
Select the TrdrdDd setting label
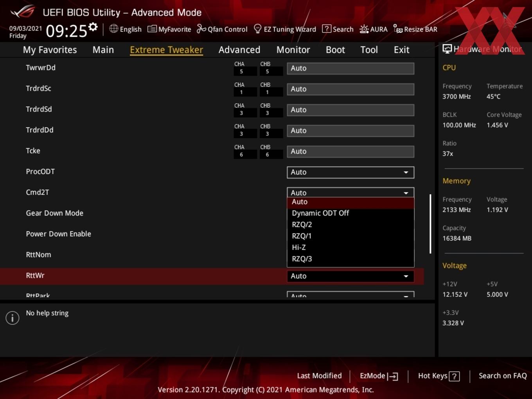point(40,130)
